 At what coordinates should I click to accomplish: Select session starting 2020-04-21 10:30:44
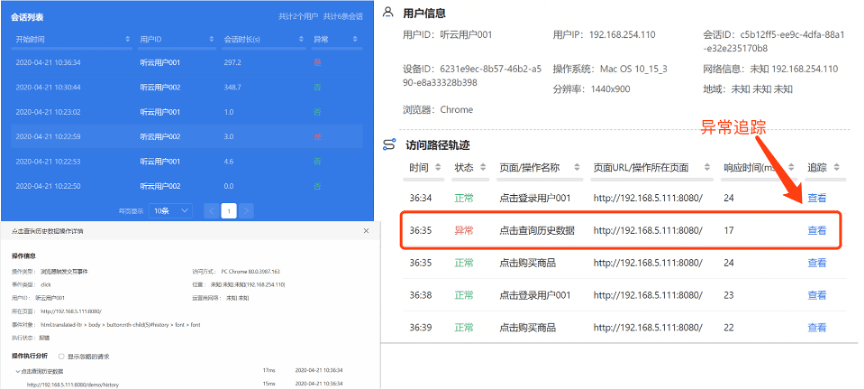(187, 88)
